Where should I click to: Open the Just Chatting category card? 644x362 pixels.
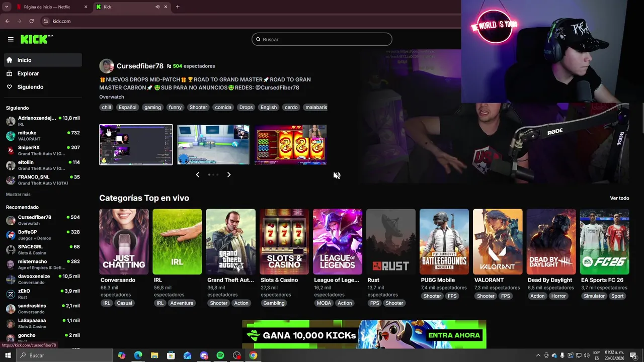pyautogui.click(x=124, y=242)
